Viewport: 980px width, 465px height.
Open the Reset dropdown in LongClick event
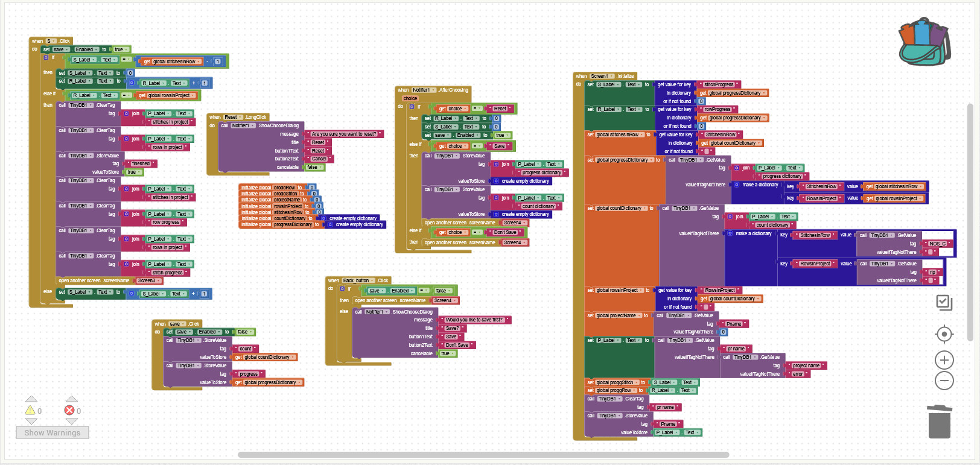coord(232,117)
